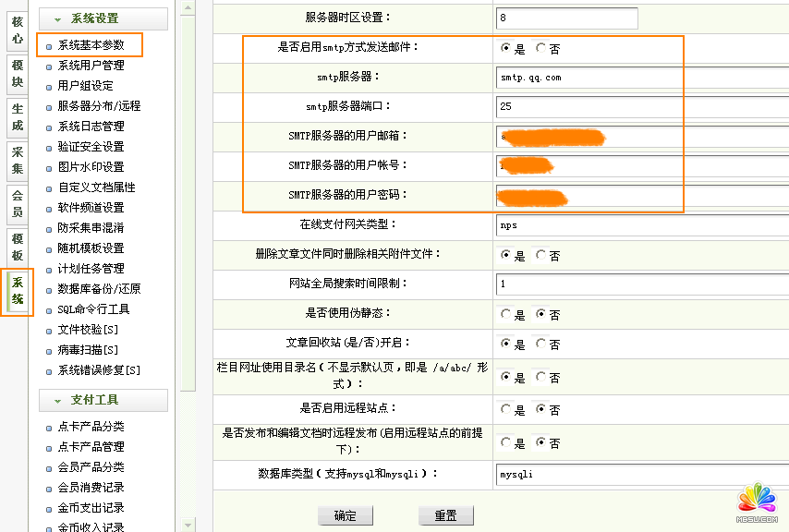789x532 pixels.
Task: Click the icon next to SQL命令行工具
Action: pos(49,309)
